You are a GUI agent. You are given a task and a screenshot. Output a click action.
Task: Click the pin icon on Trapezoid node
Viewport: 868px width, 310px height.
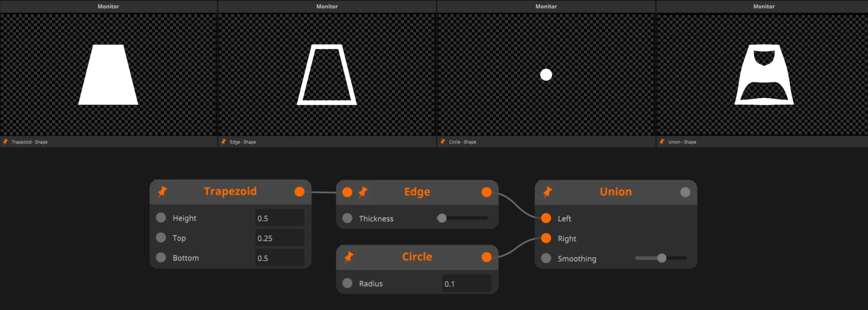162,192
